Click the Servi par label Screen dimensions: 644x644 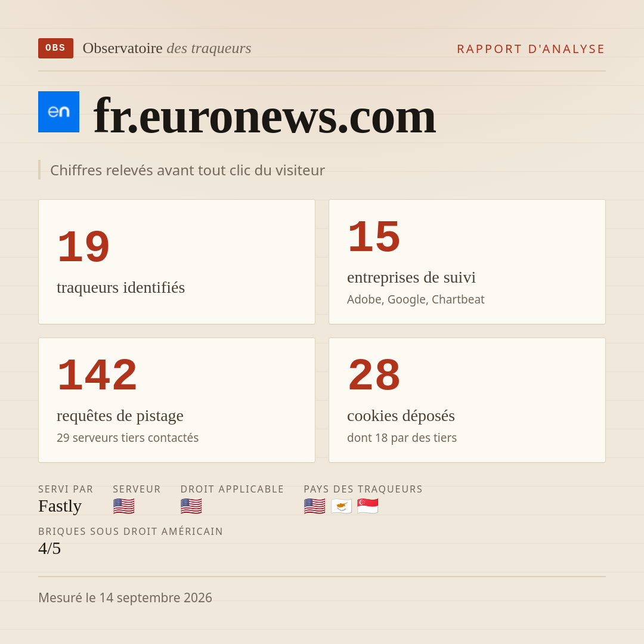[66, 489]
